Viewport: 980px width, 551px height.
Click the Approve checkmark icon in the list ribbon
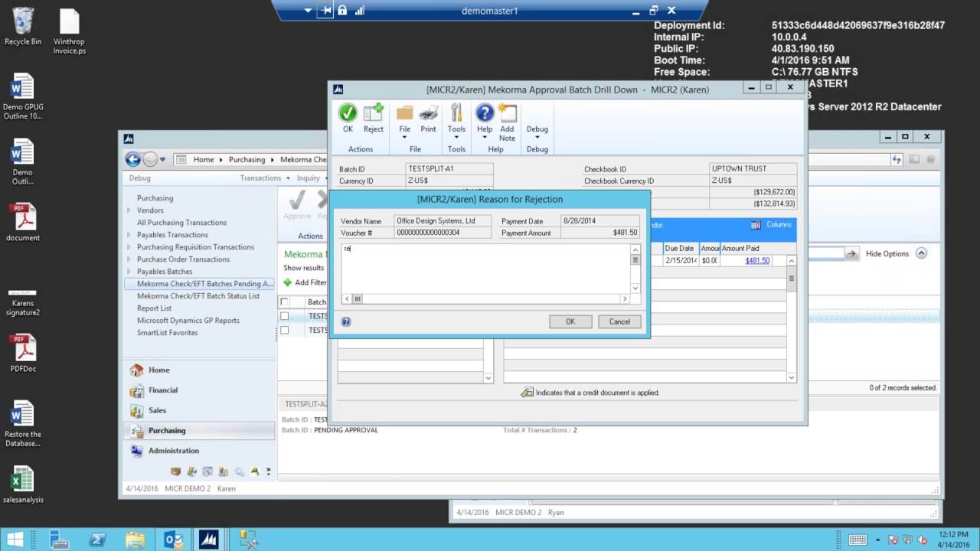[x=297, y=201]
